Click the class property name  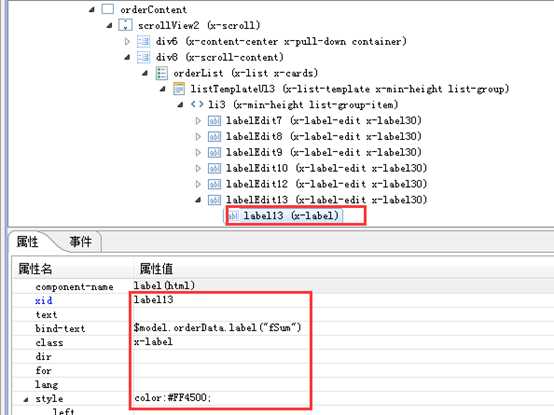tap(49, 343)
